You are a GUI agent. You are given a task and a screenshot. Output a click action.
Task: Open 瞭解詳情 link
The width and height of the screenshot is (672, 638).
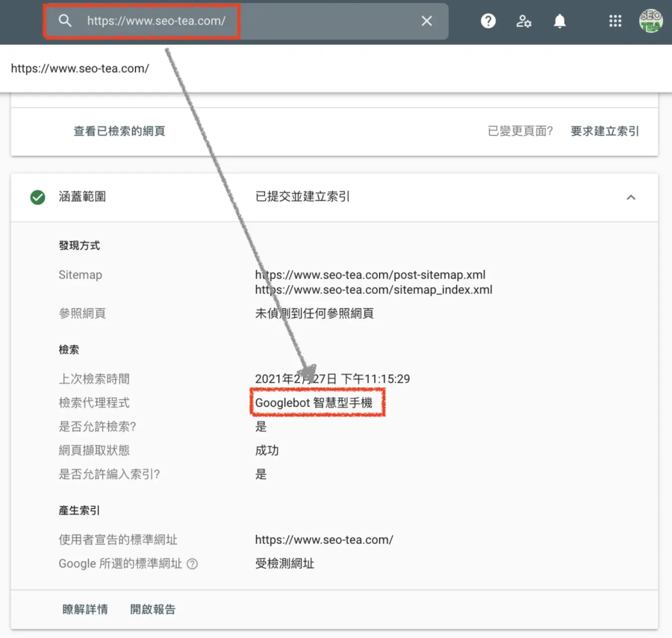pyautogui.click(x=85, y=610)
